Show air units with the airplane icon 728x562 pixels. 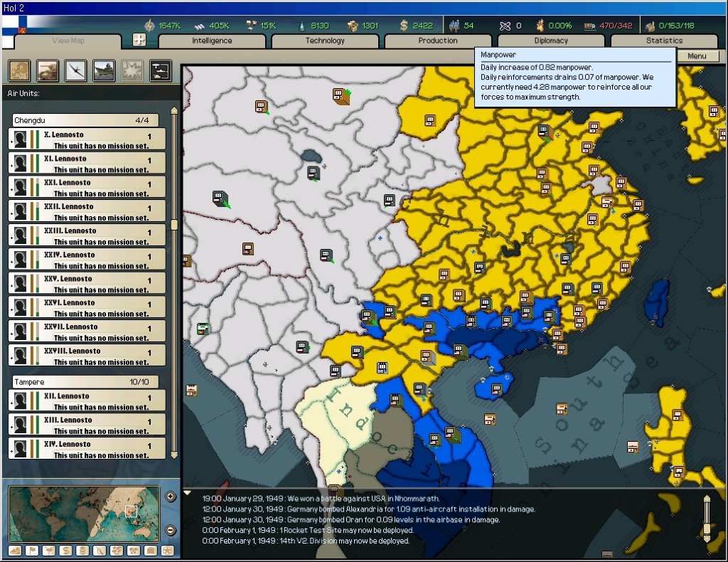pyautogui.click(x=75, y=70)
